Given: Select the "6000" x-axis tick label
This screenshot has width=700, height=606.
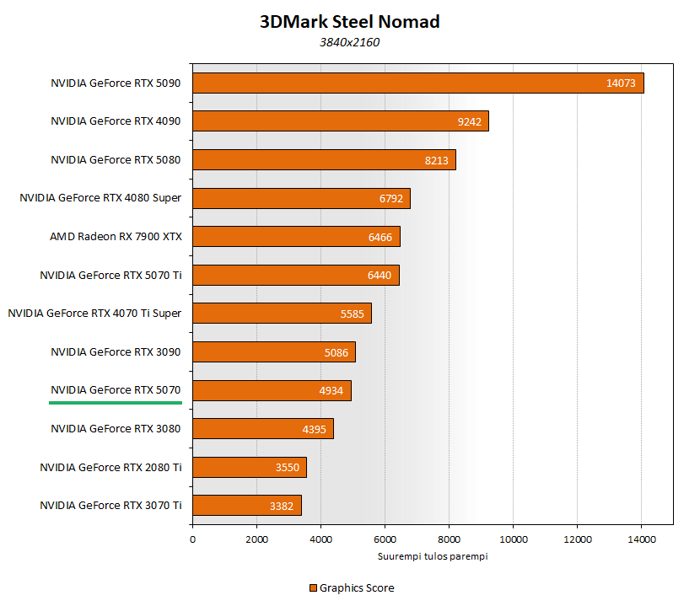Looking at the screenshot, I should click(x=385, y=539).
